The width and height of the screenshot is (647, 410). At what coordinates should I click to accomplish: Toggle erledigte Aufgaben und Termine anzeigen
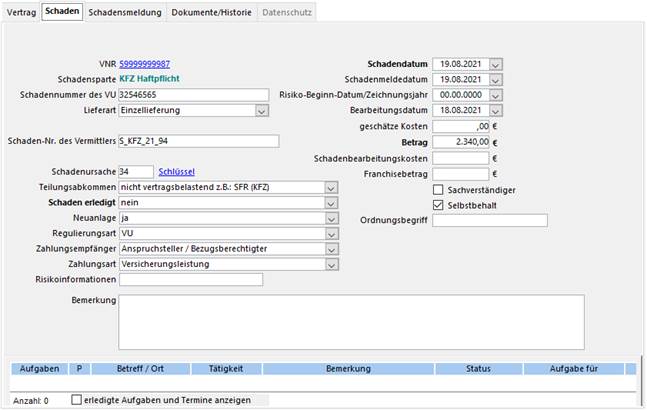pyautogui.click(x=78, y=400)
